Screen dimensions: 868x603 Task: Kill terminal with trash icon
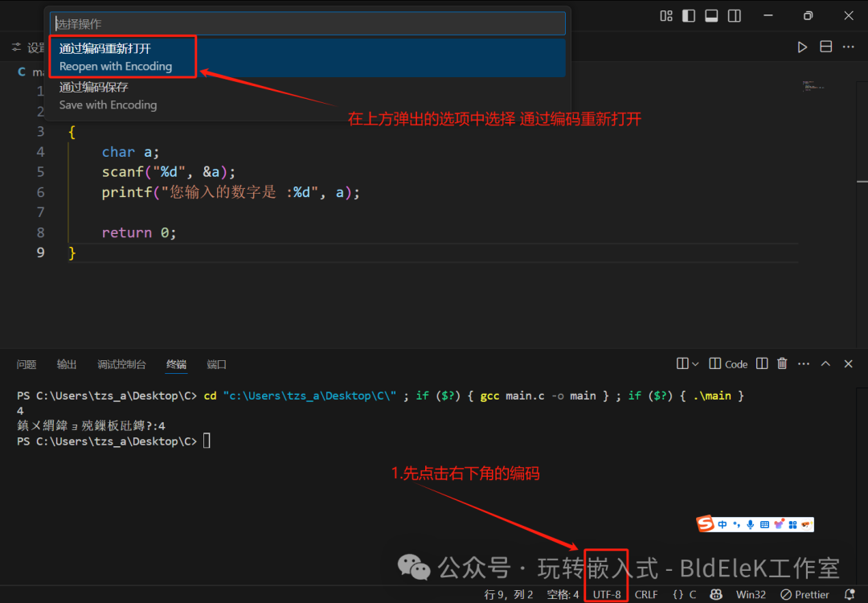click(x=782, y=363)
